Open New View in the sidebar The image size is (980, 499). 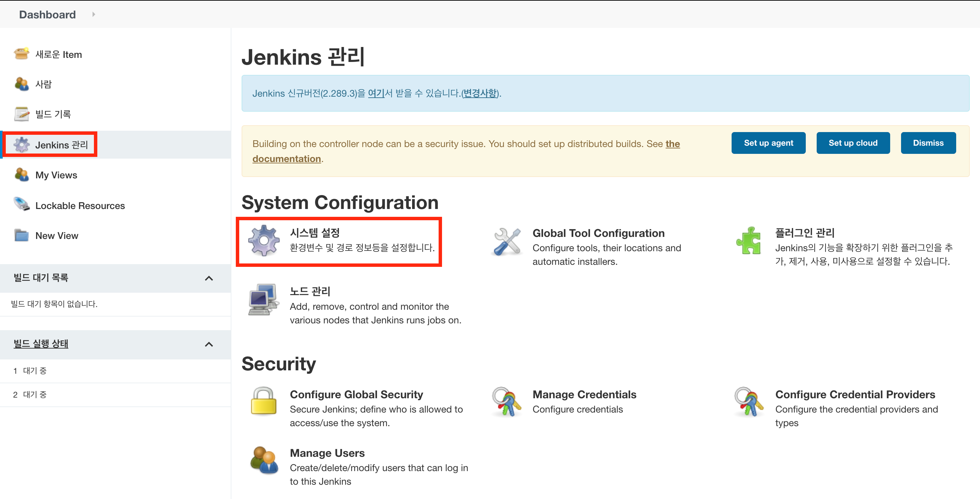coord(57,236)
